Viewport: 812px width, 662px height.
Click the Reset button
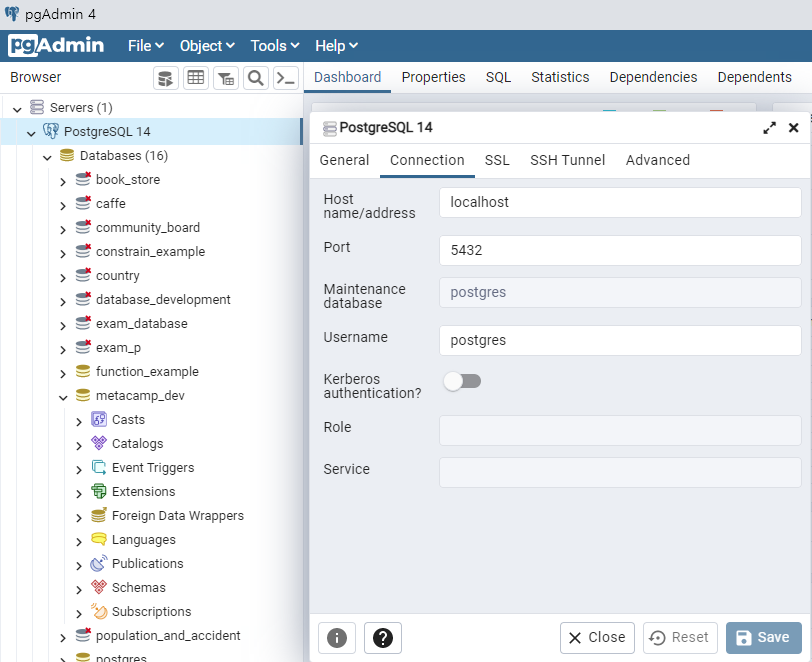[x=680, y=638]
